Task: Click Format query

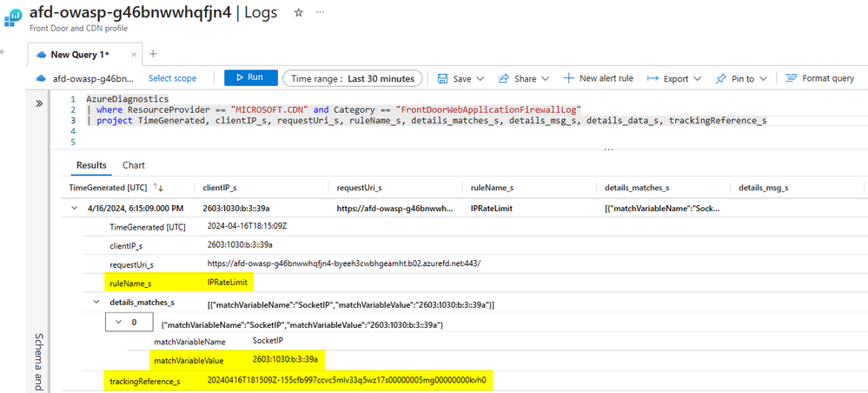Action: (820, 78)
